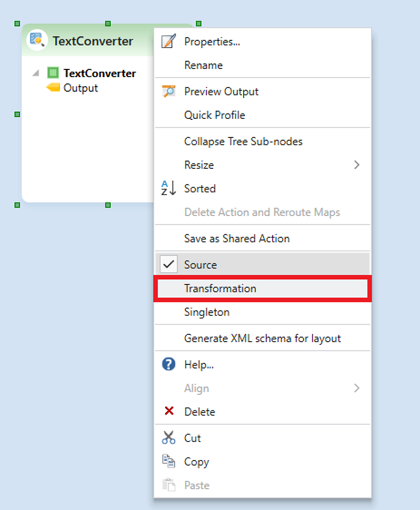Enable the Transformation option

tap(220, 289)
